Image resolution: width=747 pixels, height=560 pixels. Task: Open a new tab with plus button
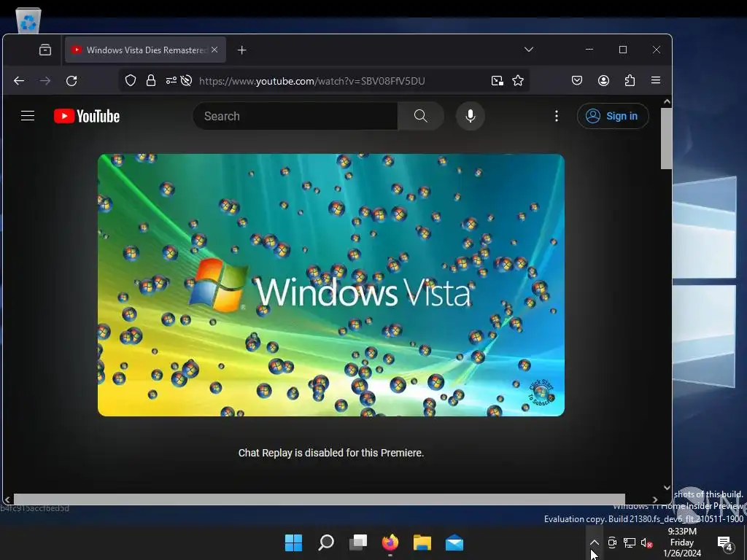click(242, 50)
